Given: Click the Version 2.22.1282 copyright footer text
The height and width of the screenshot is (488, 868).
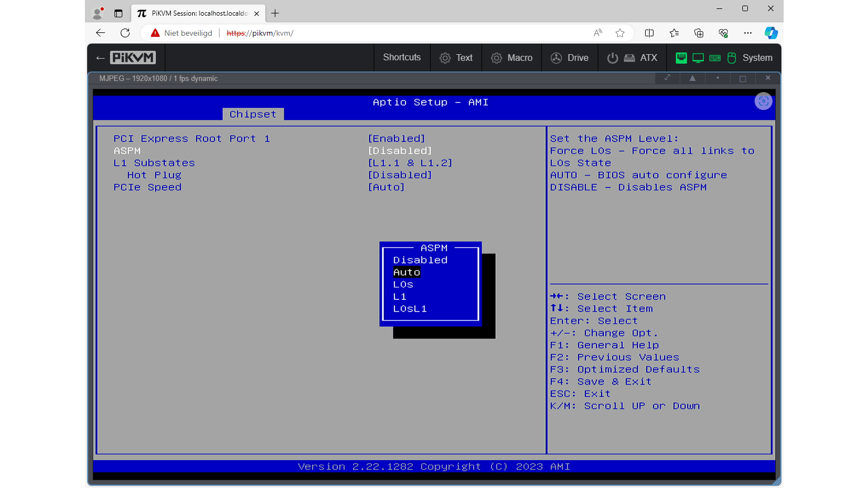Looking at the screenshot, I should point(434,467).
